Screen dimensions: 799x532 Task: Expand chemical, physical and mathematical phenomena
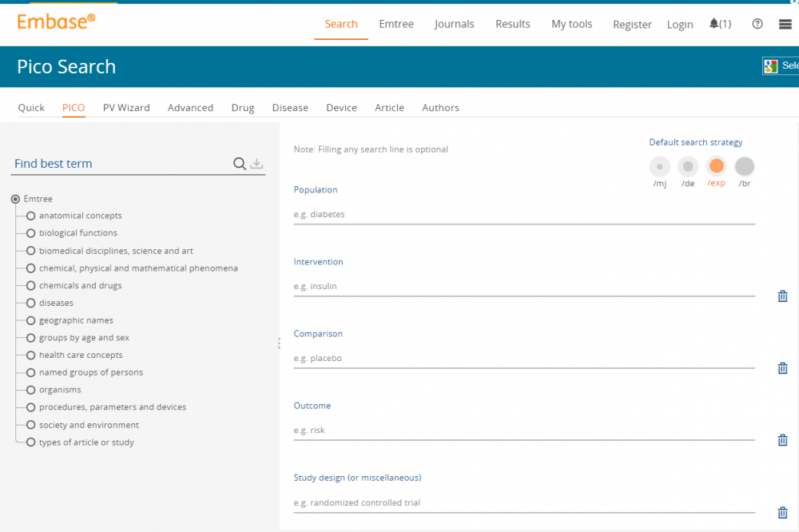pos(30,268)
